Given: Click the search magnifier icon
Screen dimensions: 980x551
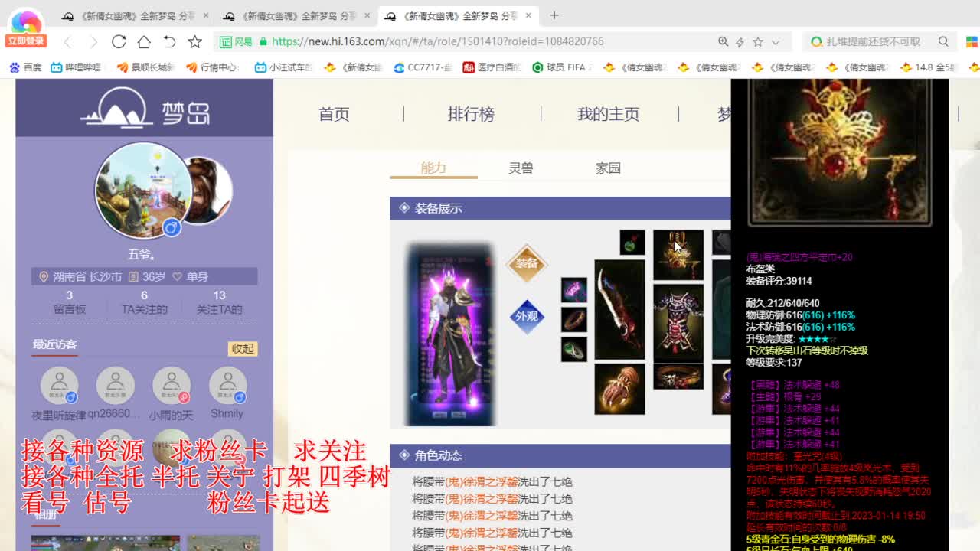Looking at the screenshot, I should 943,42.
